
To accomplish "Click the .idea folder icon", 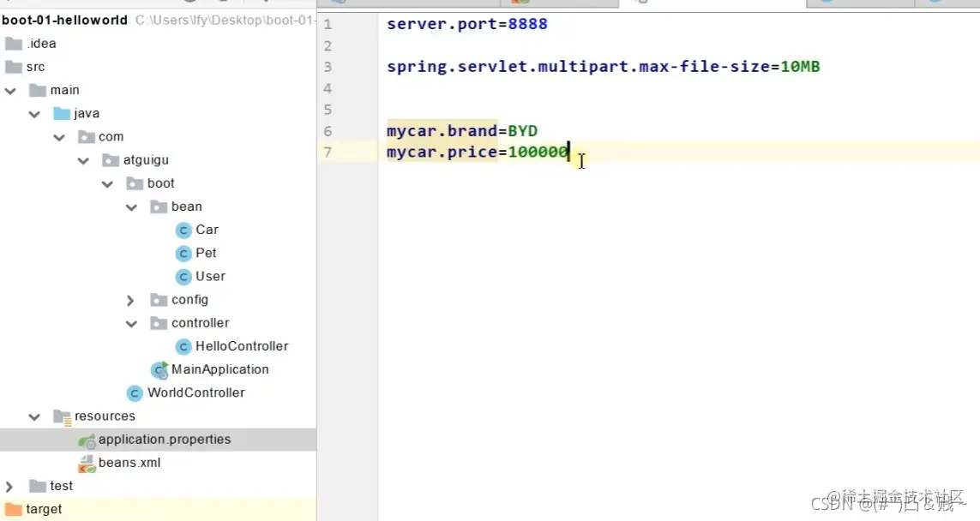I will tap(14, 43).
